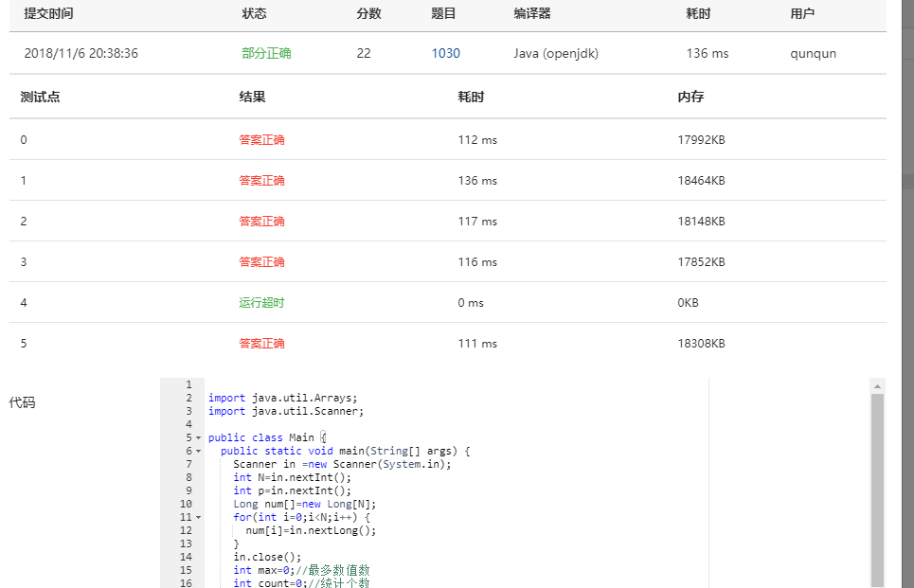The image size is (914, 588).
Task: Click code line Long num[]=new Long[N]
Action: point(304,504)
